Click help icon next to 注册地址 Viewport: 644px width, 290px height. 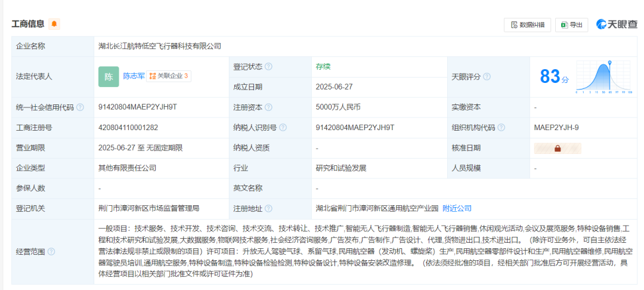coord(268,209)
